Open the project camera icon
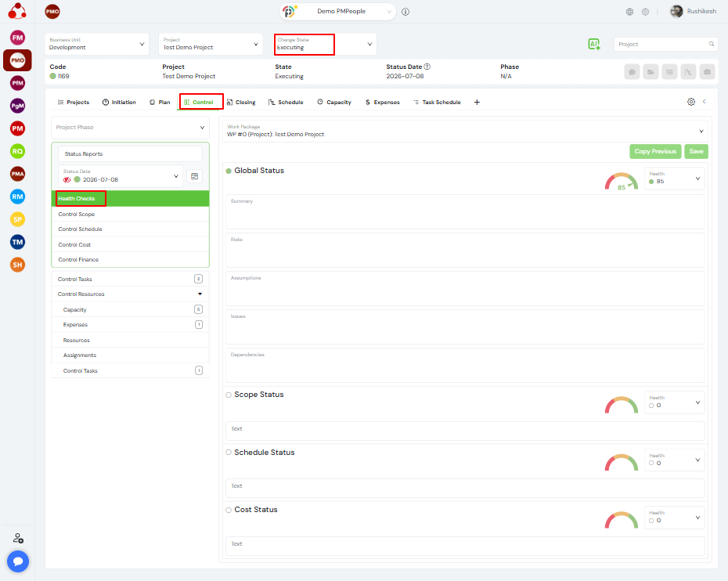The height and width of the screenshot is (581, 728). pos(707,72)
